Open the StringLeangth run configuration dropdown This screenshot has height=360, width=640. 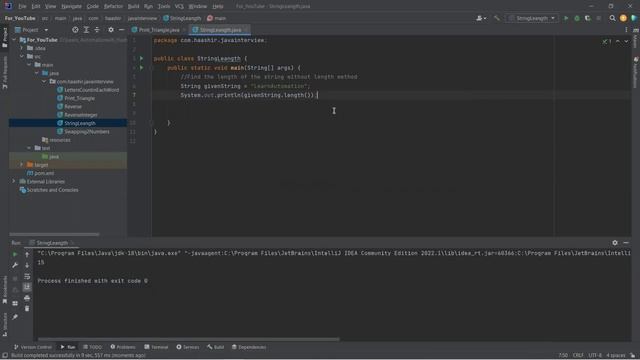pos(532,18)
